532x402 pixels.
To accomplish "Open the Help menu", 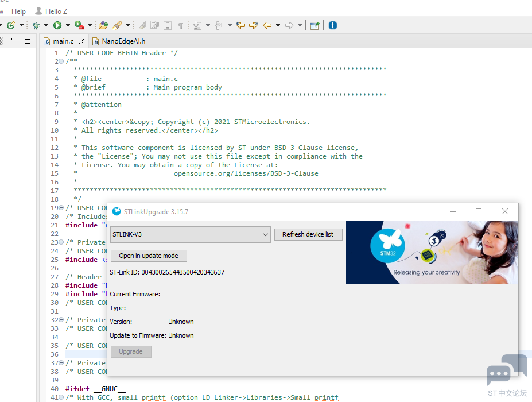I will click(18, 11).
